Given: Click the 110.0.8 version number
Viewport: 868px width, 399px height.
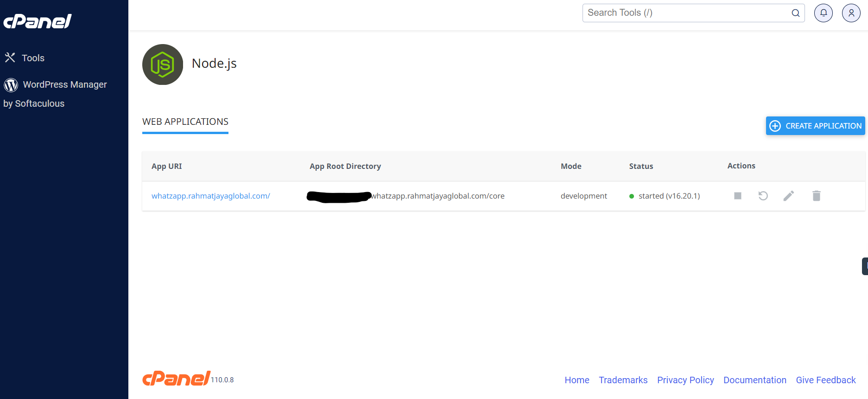Looking at the screenshot, I should point(222,380).
